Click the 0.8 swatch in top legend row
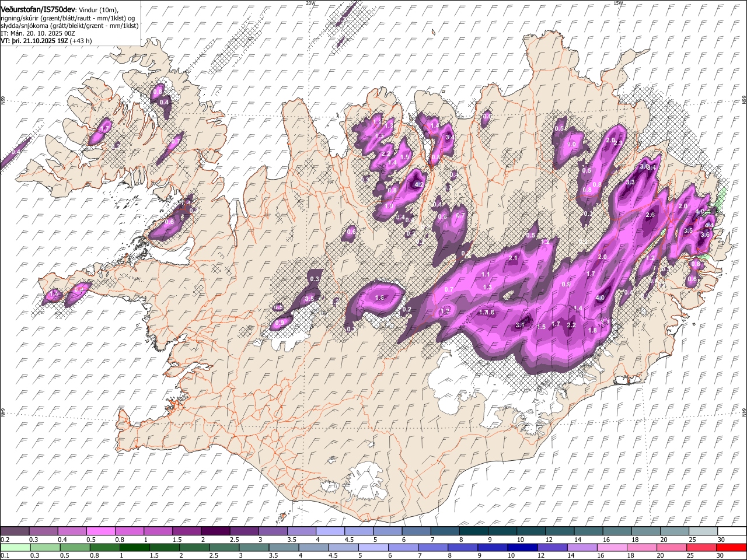Image resolution: width=747 pixels, height=560 pixels. point(130,531)
